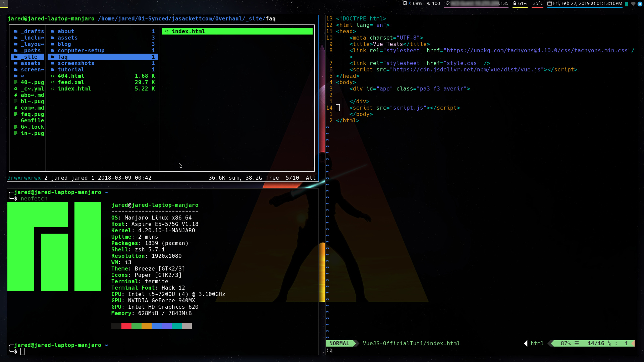Click the gray neofetch color block
This screenshot has width=644, height=362.
(187, 326)
